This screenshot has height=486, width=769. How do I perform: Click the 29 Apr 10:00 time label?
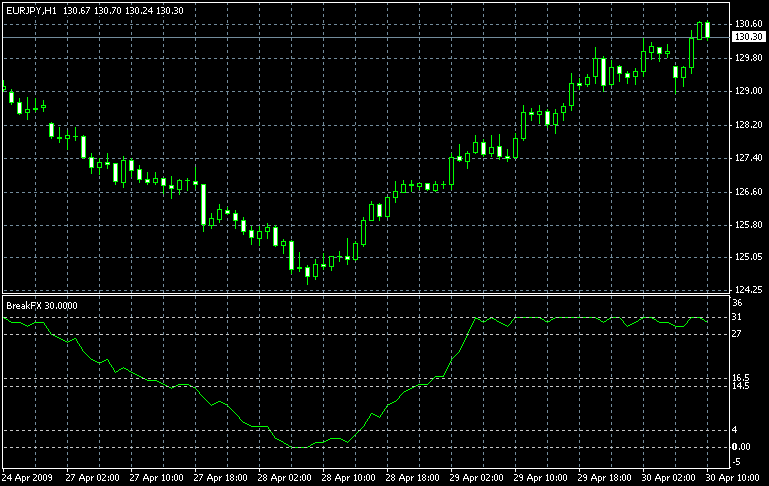point(541,478)
